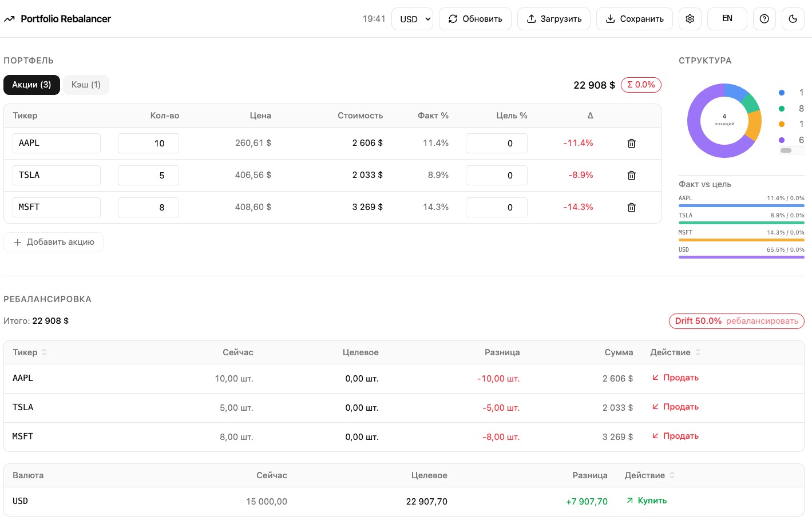
Task: Click the Добавить акцию button
Action: click(53, 242)
